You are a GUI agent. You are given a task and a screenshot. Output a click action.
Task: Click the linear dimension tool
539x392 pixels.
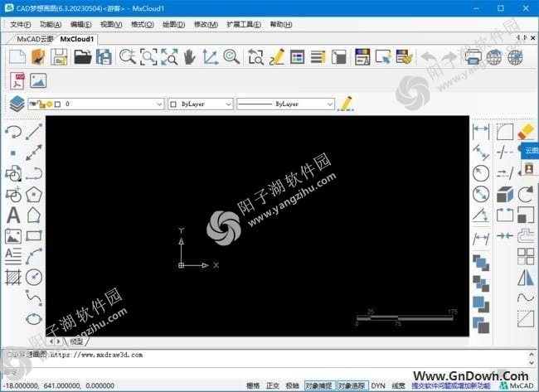tap(481, 131)
